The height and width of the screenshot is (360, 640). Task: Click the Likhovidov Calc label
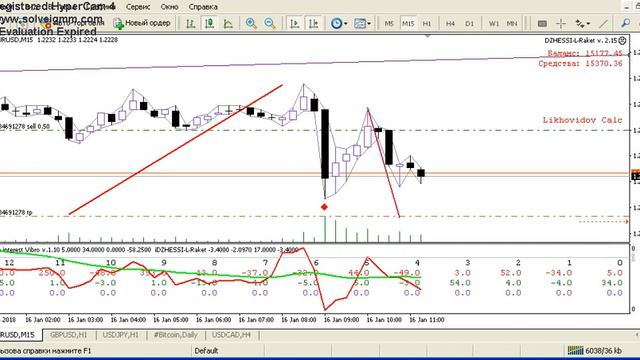coord(582,120)
